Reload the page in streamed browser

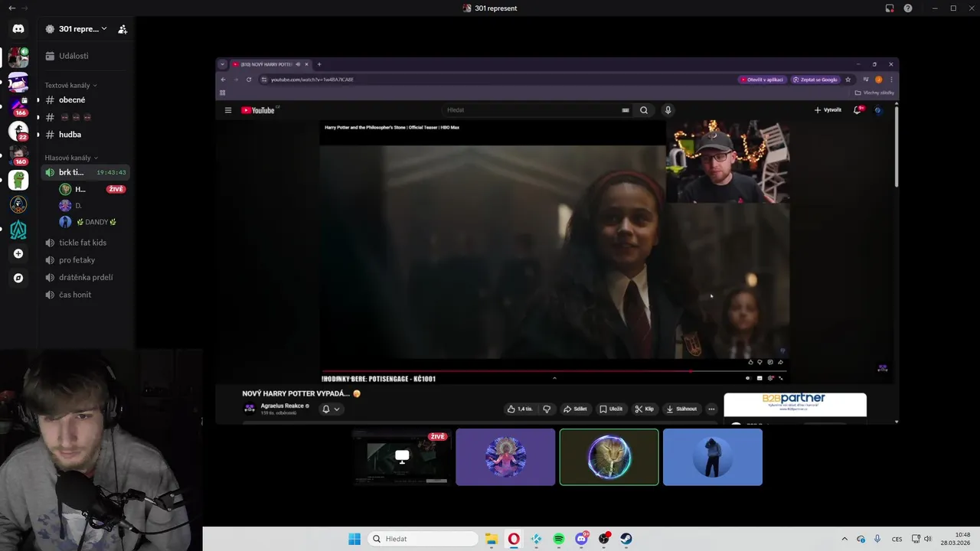pos(249,80)
